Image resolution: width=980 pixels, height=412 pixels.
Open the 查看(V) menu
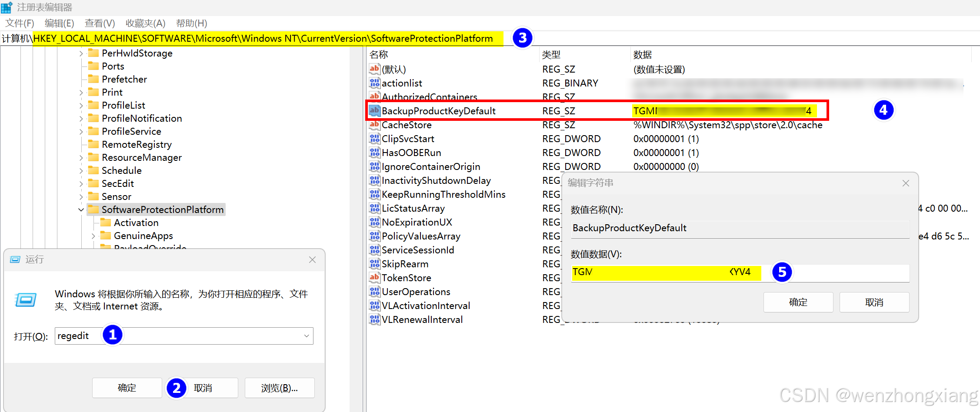pyautogui.click(x=100, y=23)
